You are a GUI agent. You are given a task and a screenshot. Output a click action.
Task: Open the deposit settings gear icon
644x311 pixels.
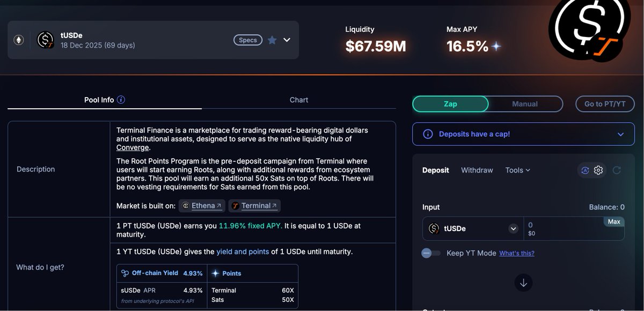(598, 170)
